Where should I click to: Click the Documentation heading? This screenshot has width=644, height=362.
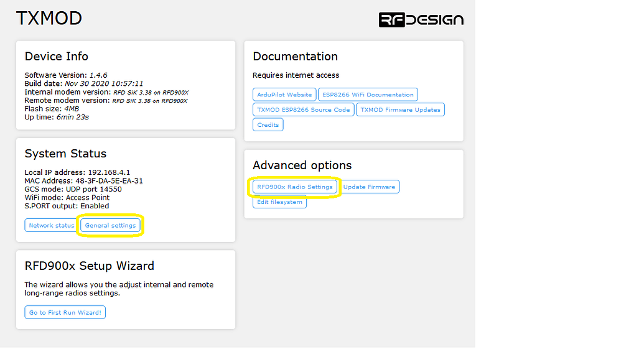click(x=295, y=56)
